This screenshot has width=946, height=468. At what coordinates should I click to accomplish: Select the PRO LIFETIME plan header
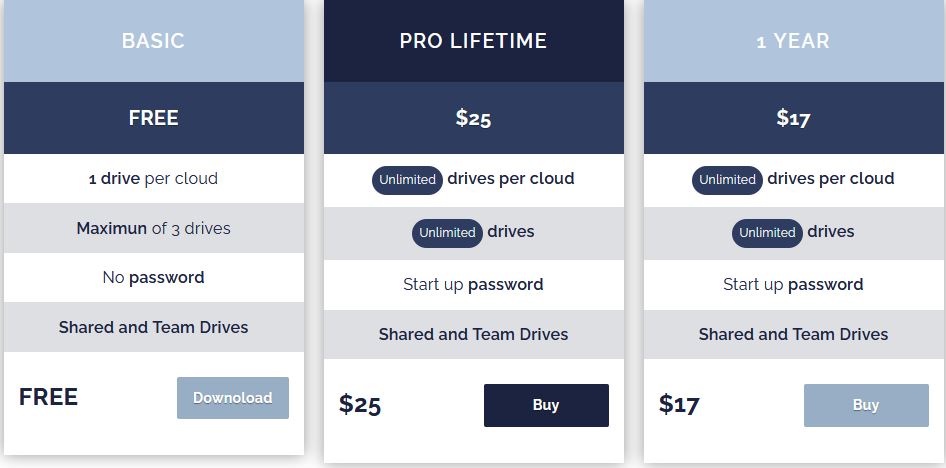474,41
